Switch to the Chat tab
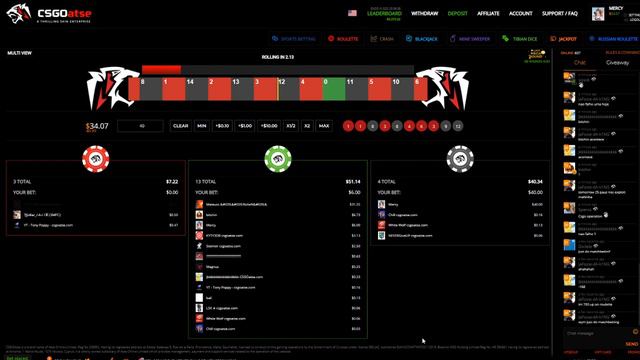This screenshot has width=640, height=360. [x=580, y=62]
